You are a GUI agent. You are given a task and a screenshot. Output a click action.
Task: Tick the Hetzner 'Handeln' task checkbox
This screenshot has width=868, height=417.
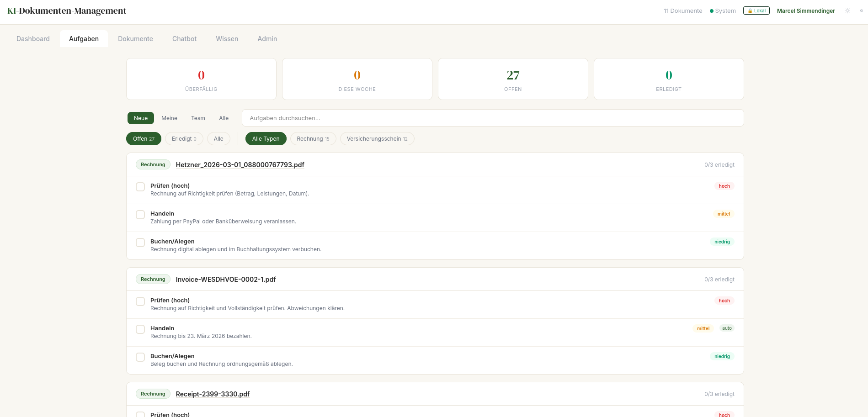[140, 215]
